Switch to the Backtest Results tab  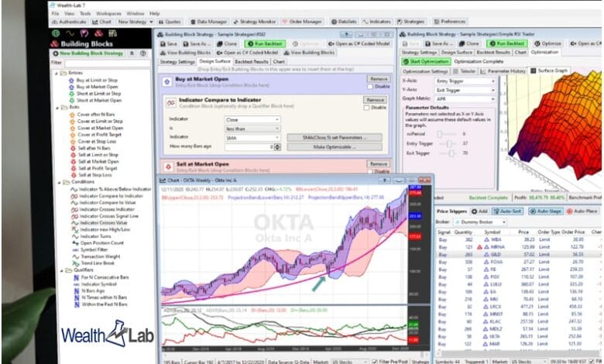pyautogui.click(x=251, y=61)
